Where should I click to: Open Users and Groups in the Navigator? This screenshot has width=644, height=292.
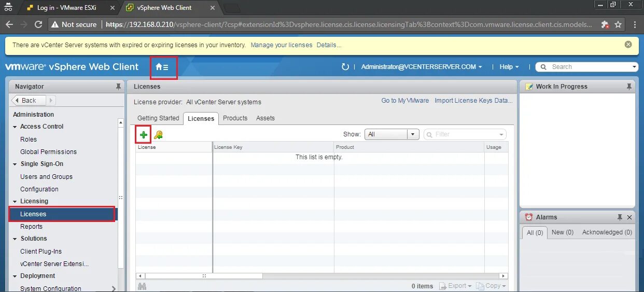pos(46,177)
